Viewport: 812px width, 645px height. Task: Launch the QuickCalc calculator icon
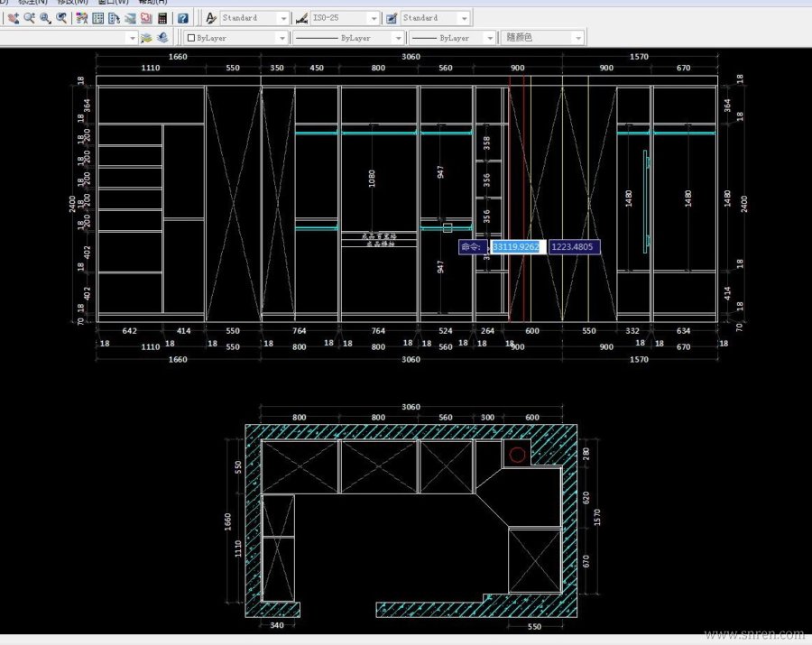tap(162, 18)
